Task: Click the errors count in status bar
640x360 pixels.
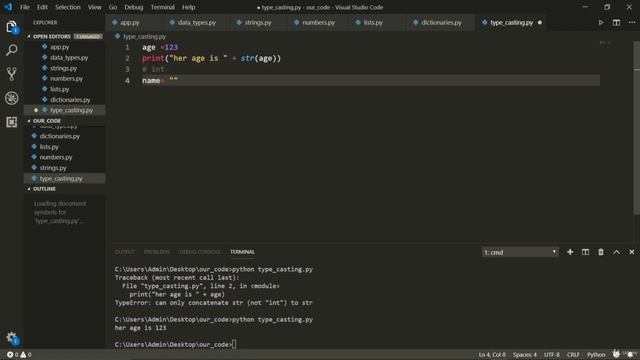Action: click(x=13, y=354)
